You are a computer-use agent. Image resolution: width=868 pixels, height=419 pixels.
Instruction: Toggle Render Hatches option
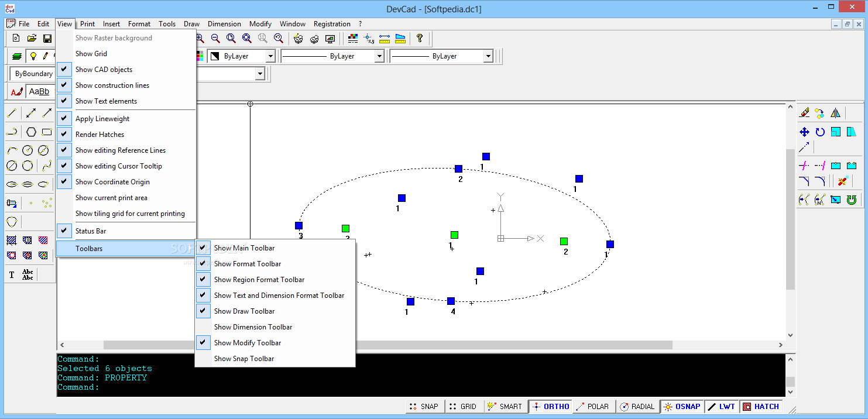(x=126, y=135)
